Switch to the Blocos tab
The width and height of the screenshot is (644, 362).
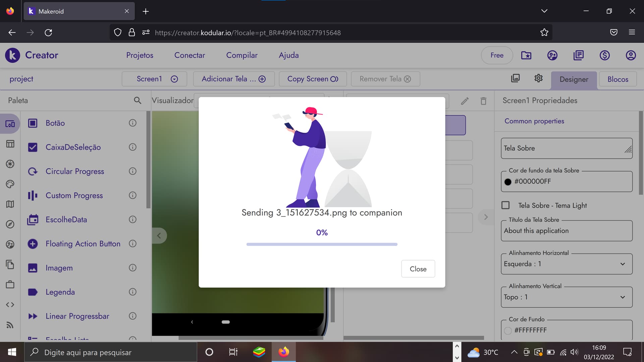pos(618,79)
